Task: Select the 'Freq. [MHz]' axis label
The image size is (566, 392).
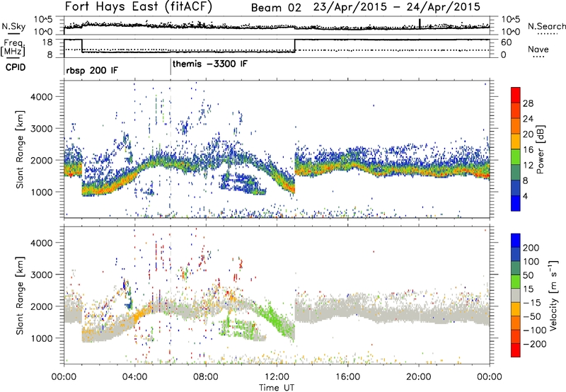Action: (13, 47)
